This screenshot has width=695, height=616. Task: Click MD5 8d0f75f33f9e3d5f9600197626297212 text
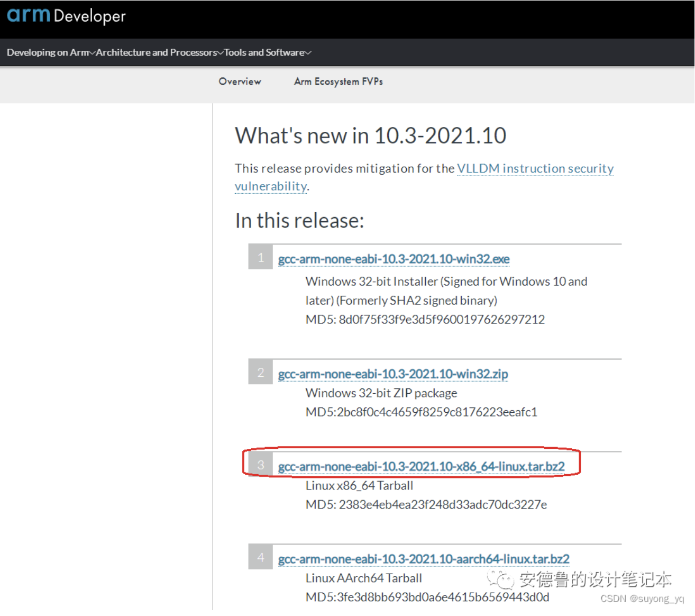tap(425, 319)
